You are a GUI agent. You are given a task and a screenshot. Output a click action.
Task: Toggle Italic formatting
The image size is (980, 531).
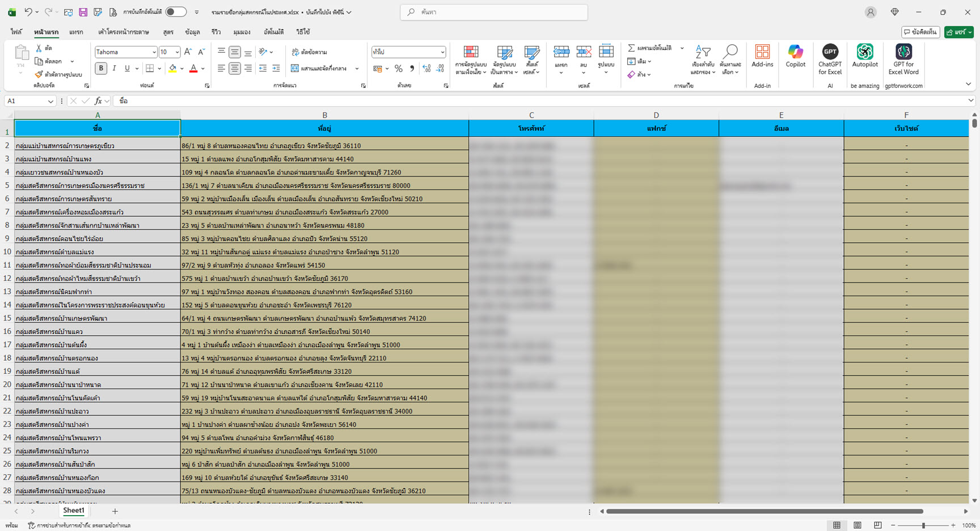(114, 68)
